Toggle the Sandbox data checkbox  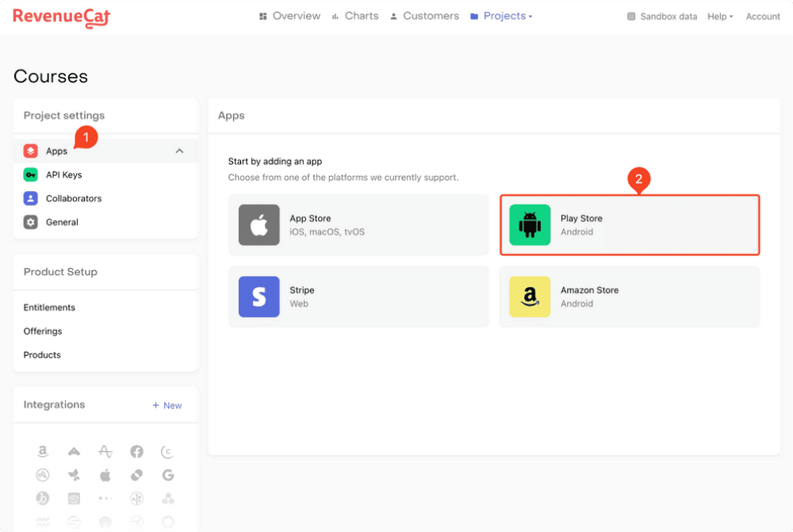631,17
